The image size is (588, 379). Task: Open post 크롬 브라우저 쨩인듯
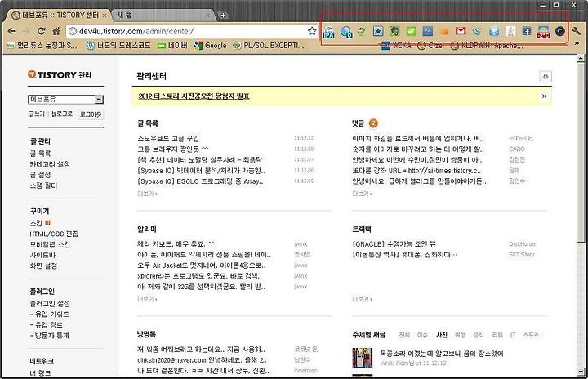point(173,149)
